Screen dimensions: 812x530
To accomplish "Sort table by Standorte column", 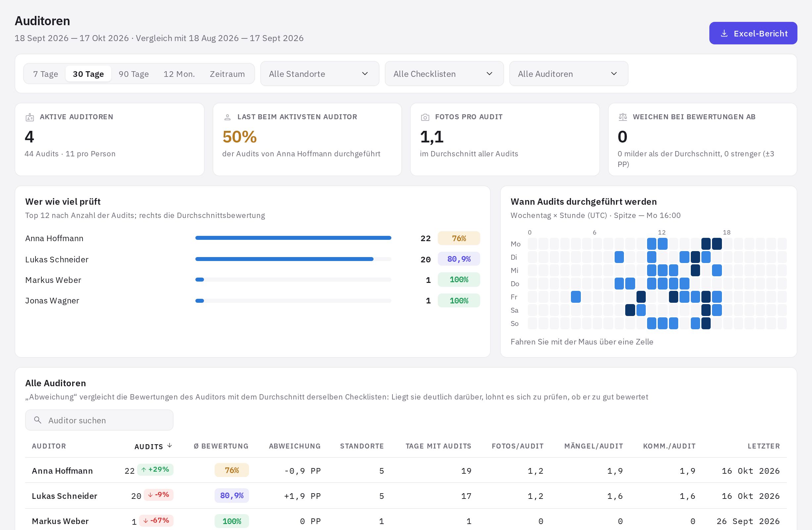I will 362,446.
